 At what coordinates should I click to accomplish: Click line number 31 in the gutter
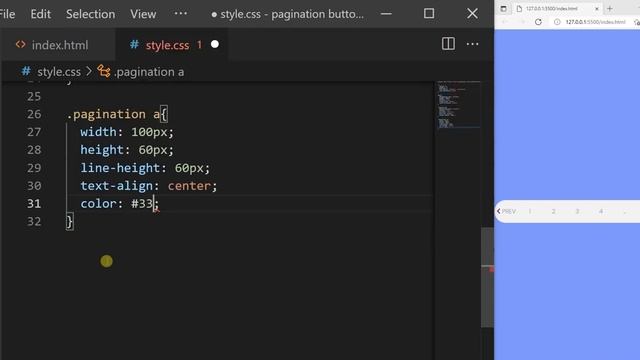pos(34,204)
